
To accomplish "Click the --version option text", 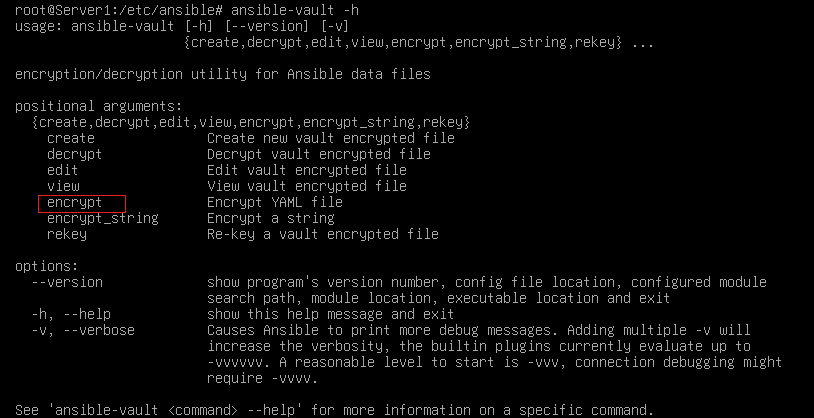I will point(67,282).
